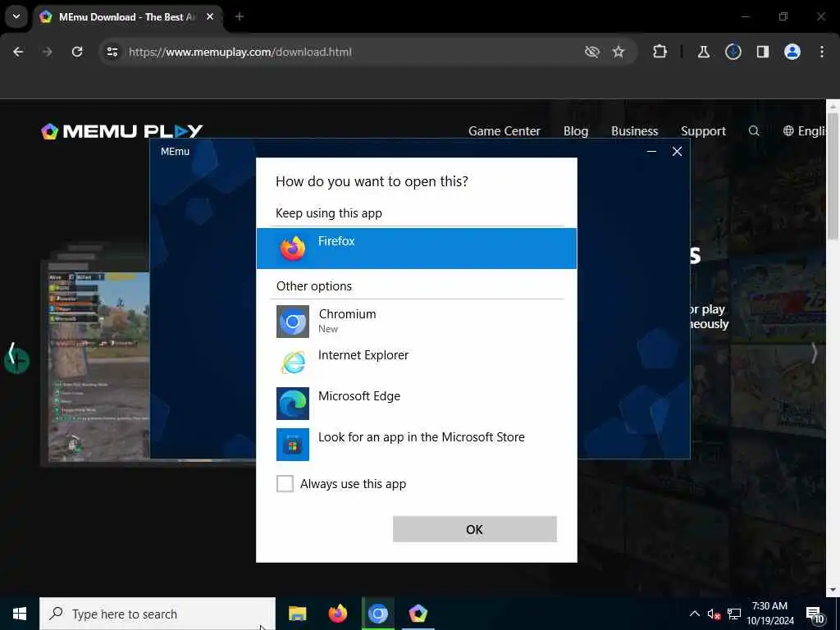The width and height of the screenshot is (840, 630).
Task: Show browser downloads
Action: click(733, 52)
